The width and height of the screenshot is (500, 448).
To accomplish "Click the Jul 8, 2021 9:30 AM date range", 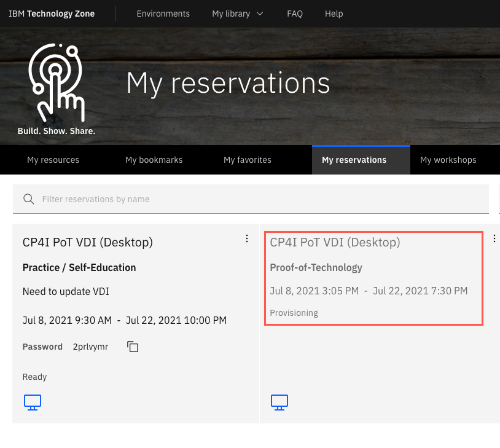I will [x=125, y=320].
